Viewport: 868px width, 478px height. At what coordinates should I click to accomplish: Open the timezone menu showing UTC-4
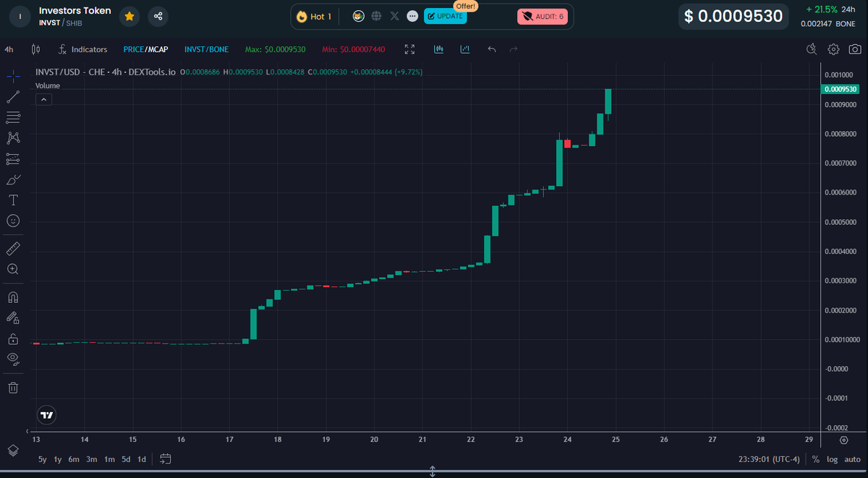click(x=770, y=459)
